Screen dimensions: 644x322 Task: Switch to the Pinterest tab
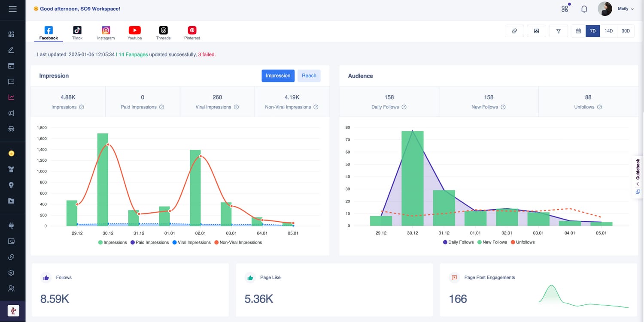(192, 33)
